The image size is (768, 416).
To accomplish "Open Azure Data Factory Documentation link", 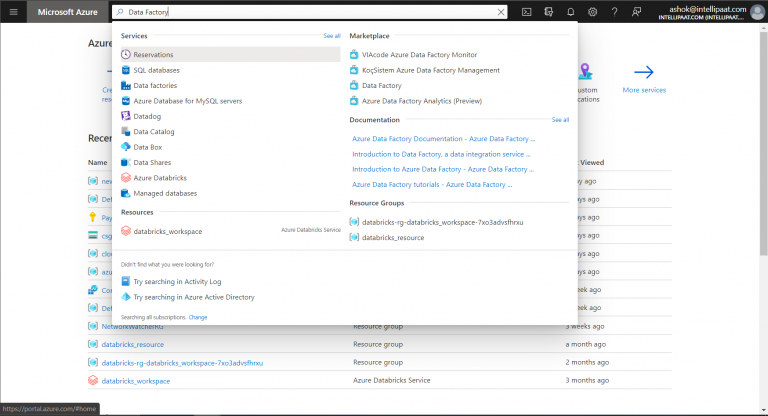I will point(443,139).
